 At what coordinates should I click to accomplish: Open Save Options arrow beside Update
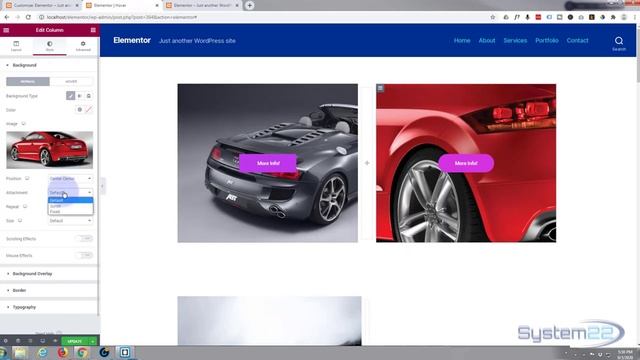tap(93, 341)
